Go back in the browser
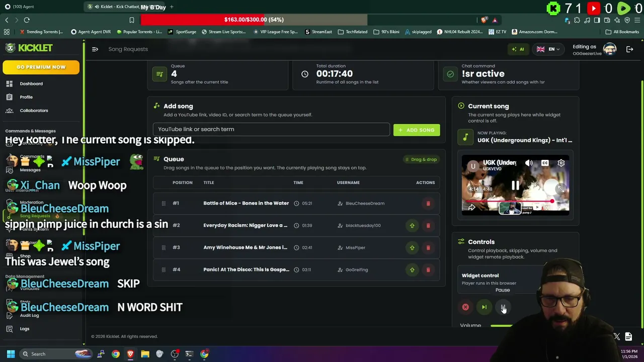644x362 pixels. (7, 20)
